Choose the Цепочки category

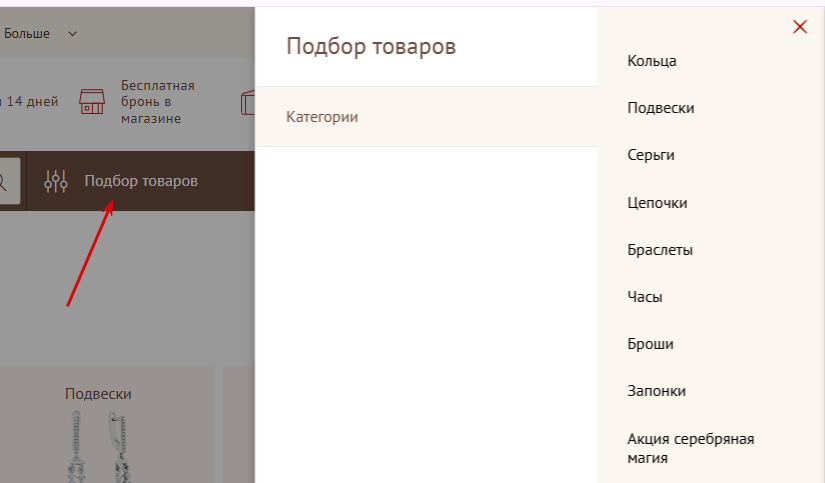tap(657, 203)
